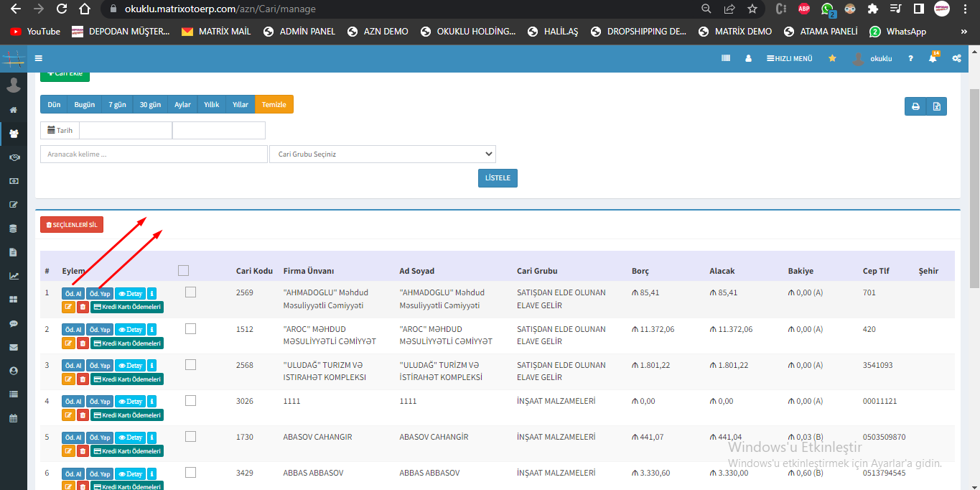Select checkbox for ABASOV CAHANGIR row
This screenshot has height=490, width=980.
coord(190,437)
